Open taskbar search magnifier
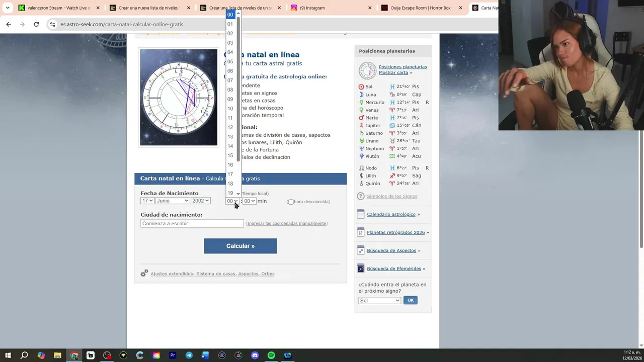 pos(24,355)
